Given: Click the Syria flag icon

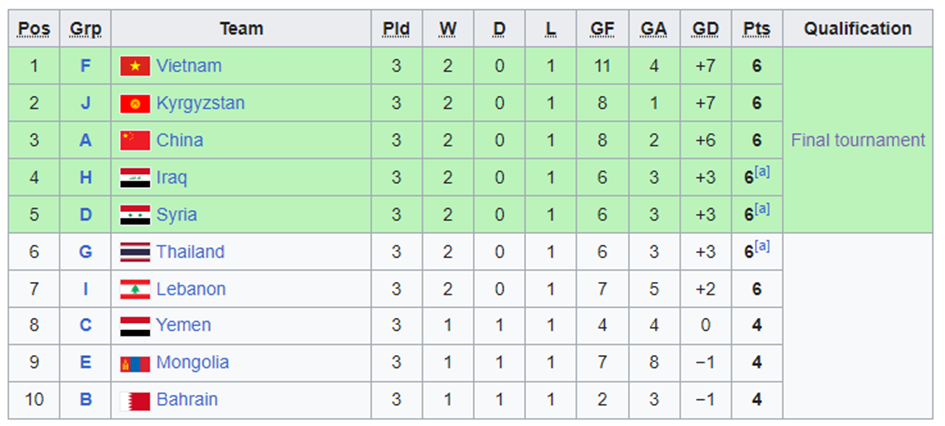Looking at the screenshot, I should coord(135,215).
